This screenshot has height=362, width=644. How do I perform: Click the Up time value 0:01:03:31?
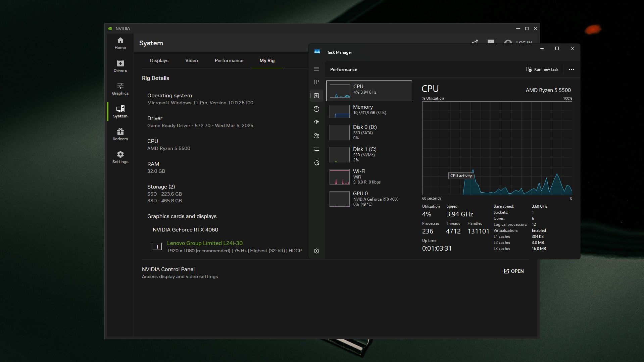click(437, 248)
